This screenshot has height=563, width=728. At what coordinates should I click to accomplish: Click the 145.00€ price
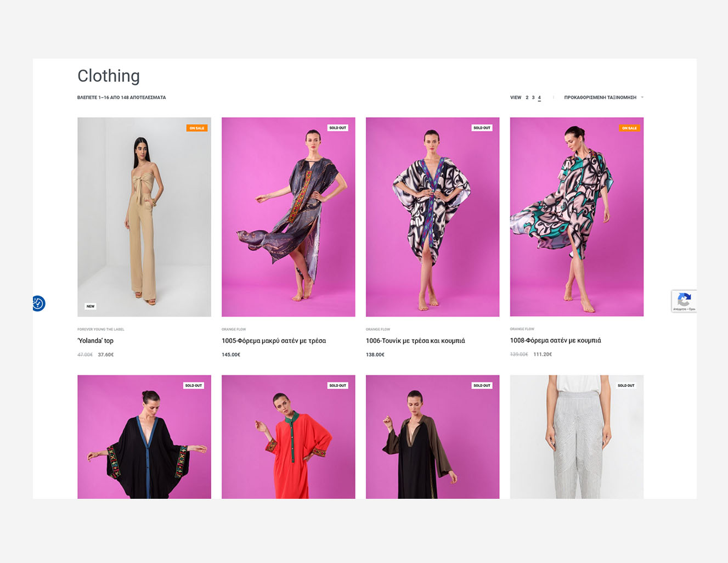231,354
